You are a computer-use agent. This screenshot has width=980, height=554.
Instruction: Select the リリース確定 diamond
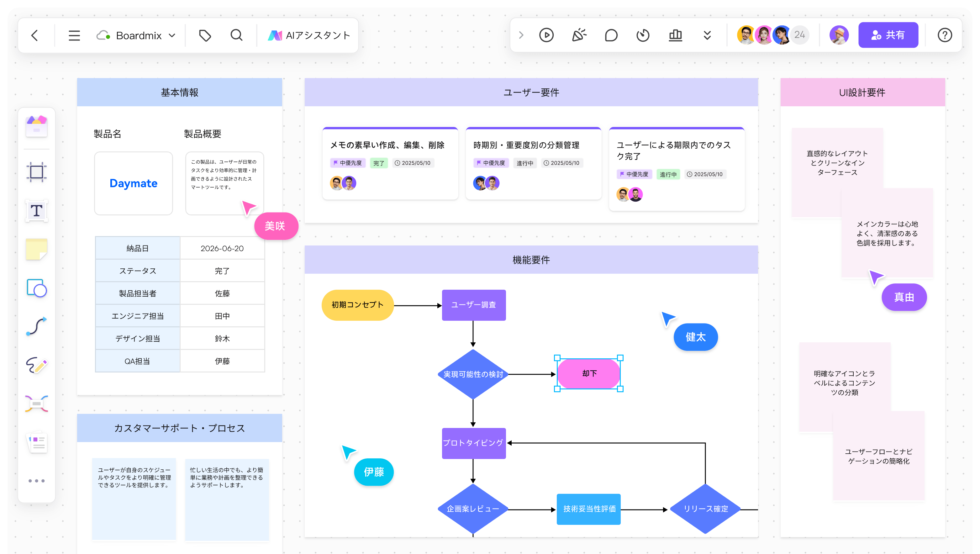(x=706, y=509)
